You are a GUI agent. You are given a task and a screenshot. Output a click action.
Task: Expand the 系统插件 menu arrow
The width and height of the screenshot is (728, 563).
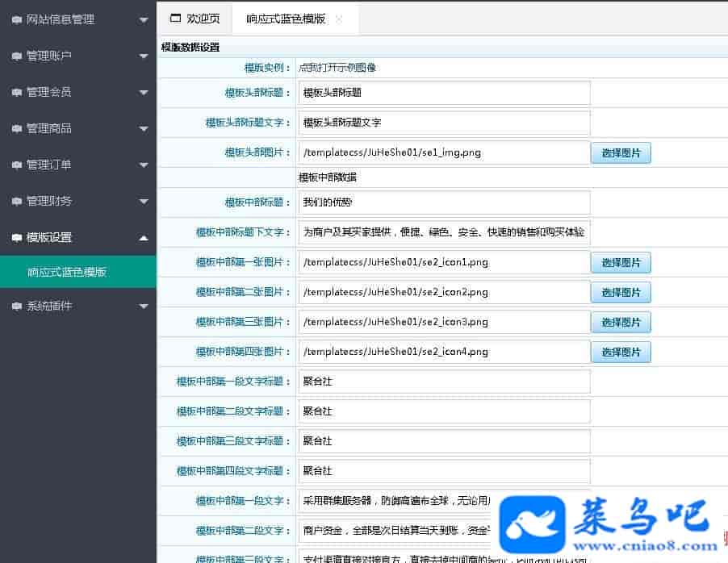pyautogui.click(x=143, y=306)
